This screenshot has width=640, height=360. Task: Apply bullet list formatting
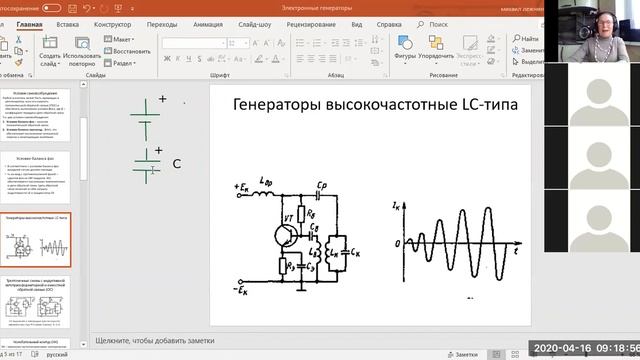pyautogui.click(x=301, y=43)
